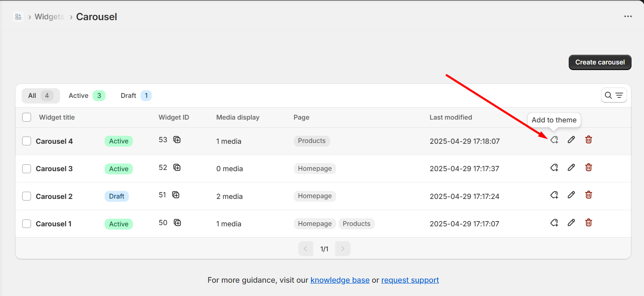Edit Carousel 4 using the pencil icon
Viewport: 644px width, 296px height.
point(571,140)
